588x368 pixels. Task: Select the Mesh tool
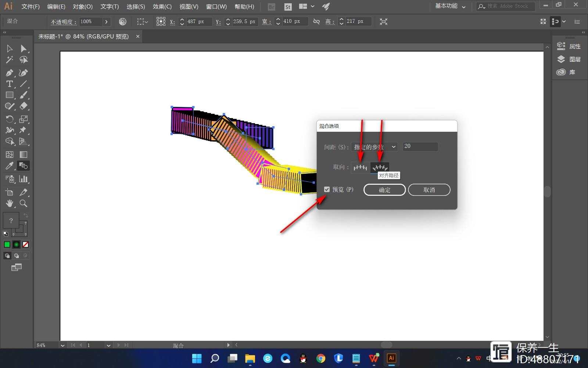tap(10, 155)
